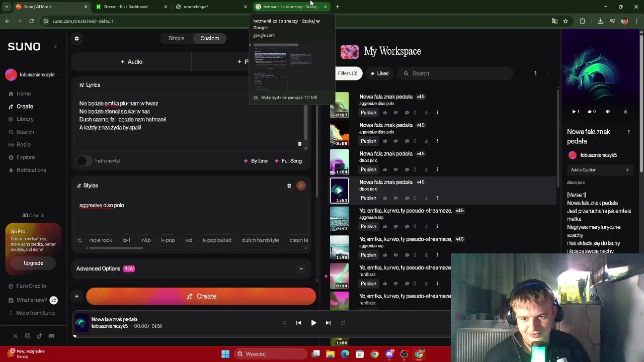Toggle the Liked filter
Screen dimensions: 644x362
[380, 73]
